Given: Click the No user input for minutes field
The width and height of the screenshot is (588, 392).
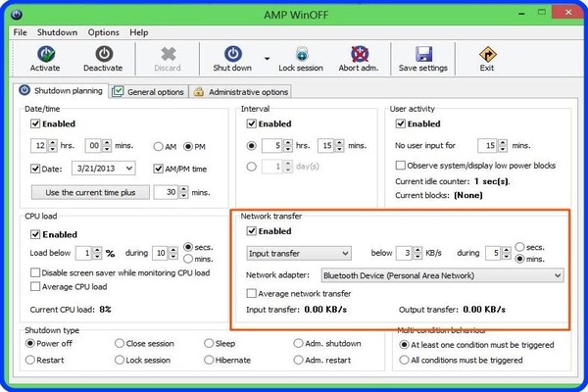Looking at the screenshot, I should click(x=488, y=146).
